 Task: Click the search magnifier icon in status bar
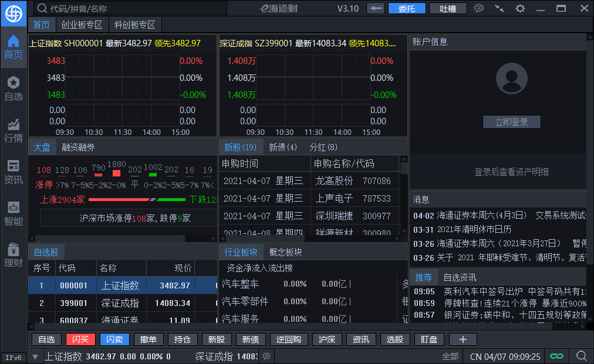click(x=581, y=356)
